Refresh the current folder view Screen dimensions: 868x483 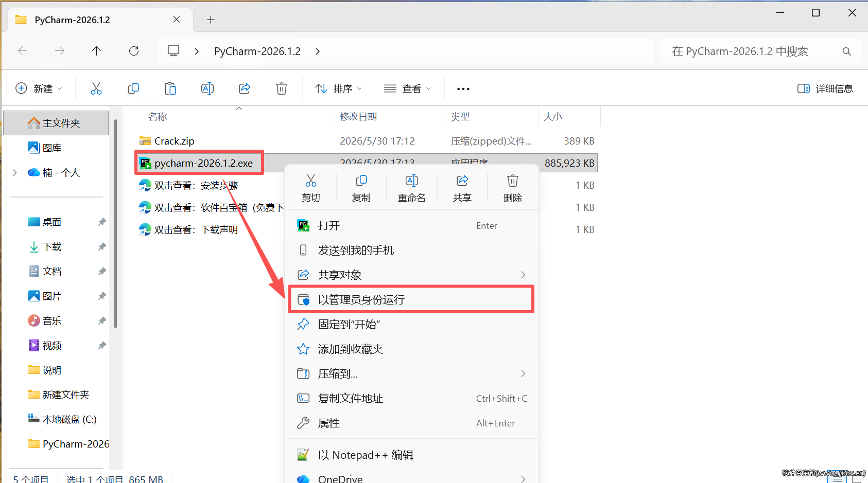tap(134, 51)
